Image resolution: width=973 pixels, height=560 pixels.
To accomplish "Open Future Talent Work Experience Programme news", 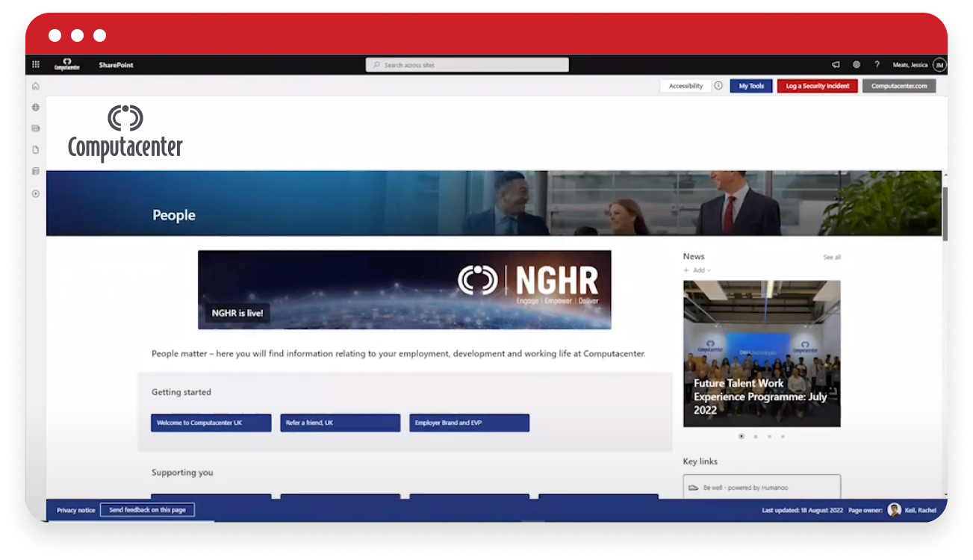I will 762,354.
